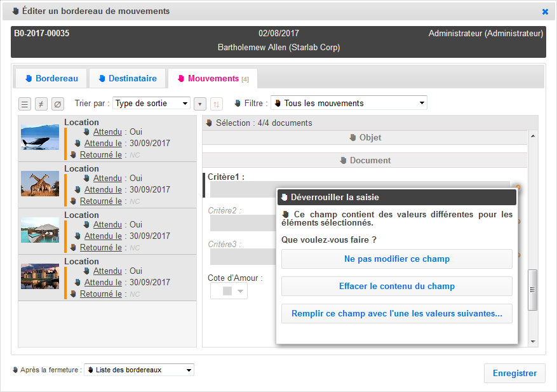Open the Trier par dropdown
The image size is (557, 392).
(151, 103)
